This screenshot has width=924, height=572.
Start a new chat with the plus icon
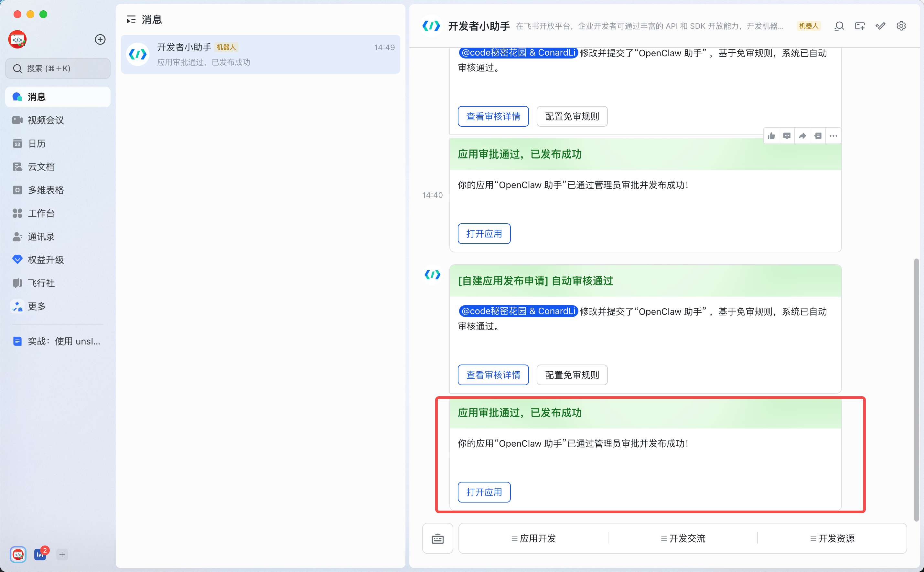[x=100, y=39]
